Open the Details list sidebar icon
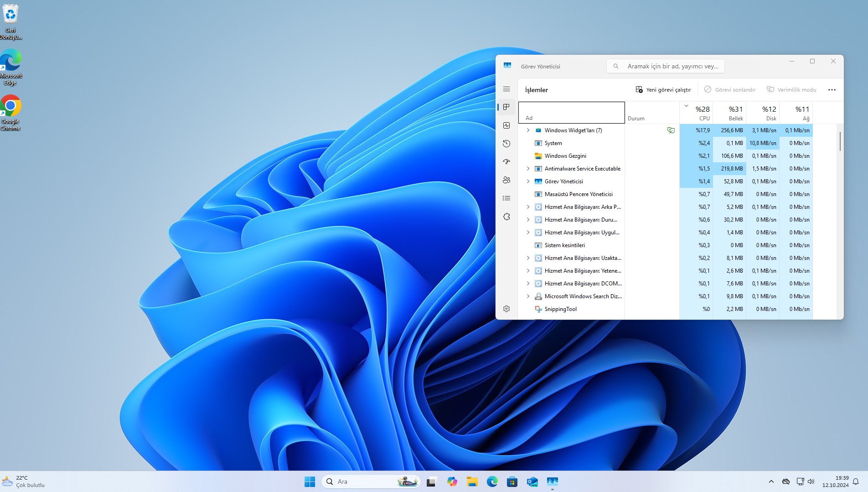868x492 pixels. point(506,198)
